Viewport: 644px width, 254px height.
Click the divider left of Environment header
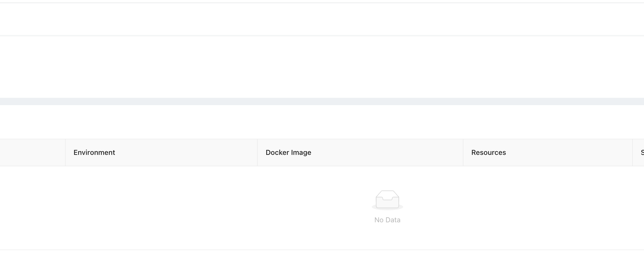click(65, 153)
